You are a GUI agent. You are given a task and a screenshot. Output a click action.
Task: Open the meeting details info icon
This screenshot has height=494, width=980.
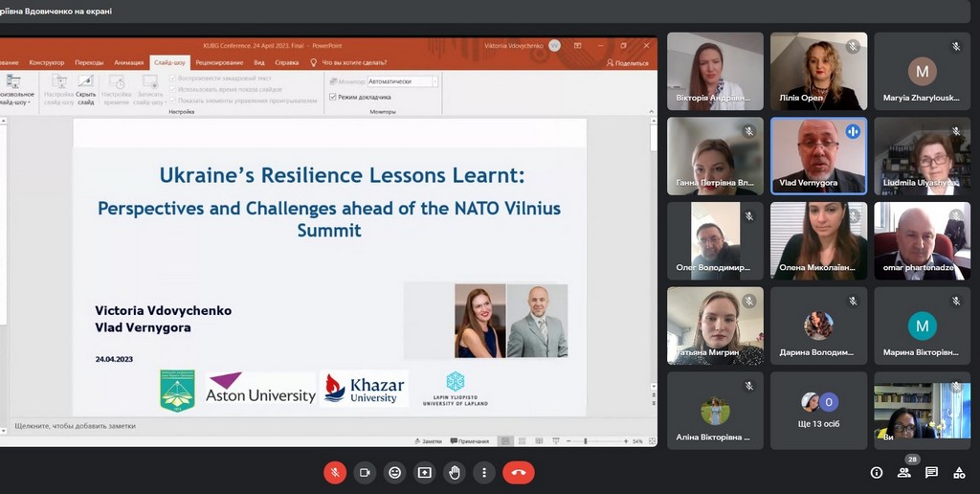(x=876, y=473)
